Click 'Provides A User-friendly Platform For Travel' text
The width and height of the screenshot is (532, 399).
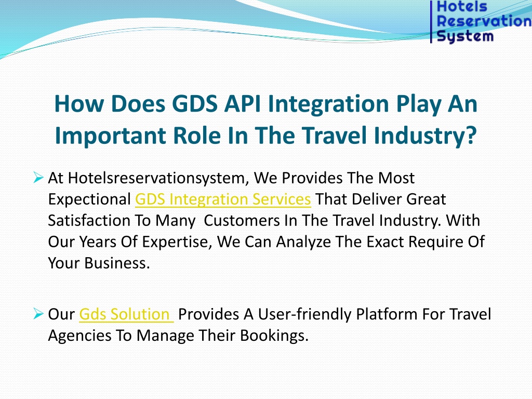[335, 314]
